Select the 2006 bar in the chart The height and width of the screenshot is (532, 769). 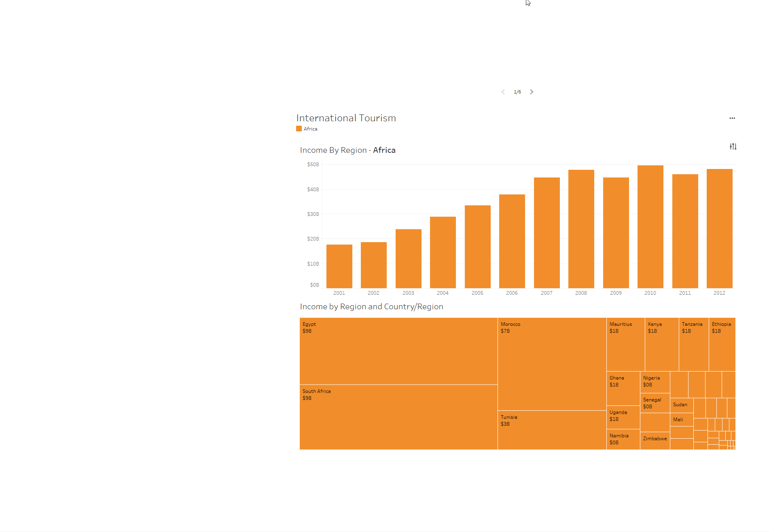click(512, 241)
